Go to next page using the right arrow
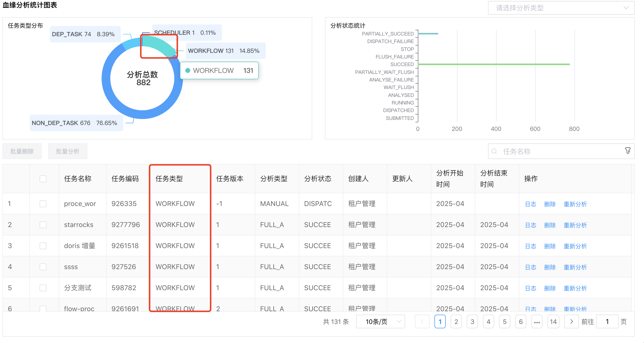Image resolution: width=644 pixels, height=343 pixels. 571,321
